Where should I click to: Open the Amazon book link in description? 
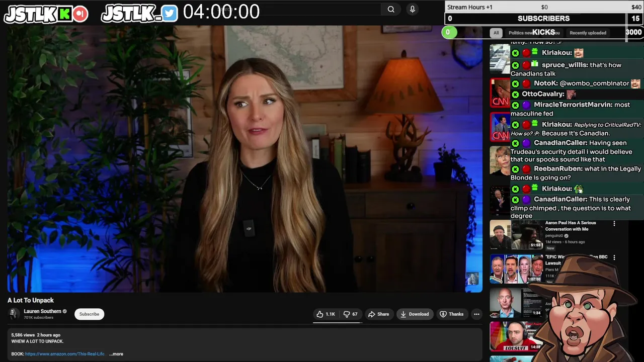65,354
